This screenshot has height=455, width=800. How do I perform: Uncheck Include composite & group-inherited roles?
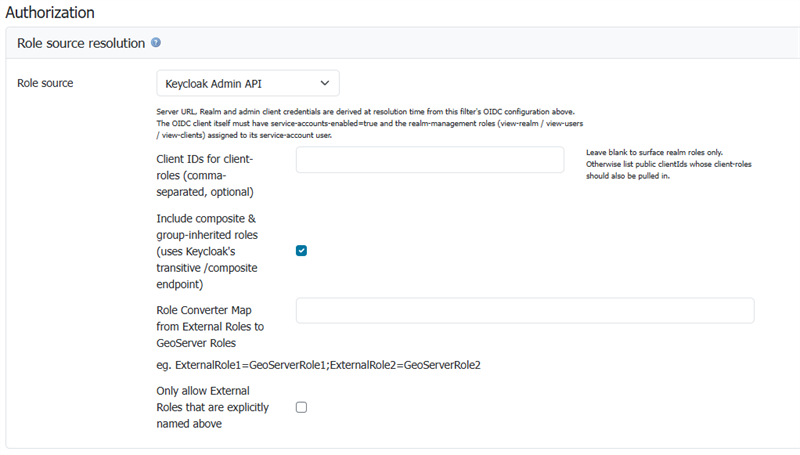click(302, 250)
